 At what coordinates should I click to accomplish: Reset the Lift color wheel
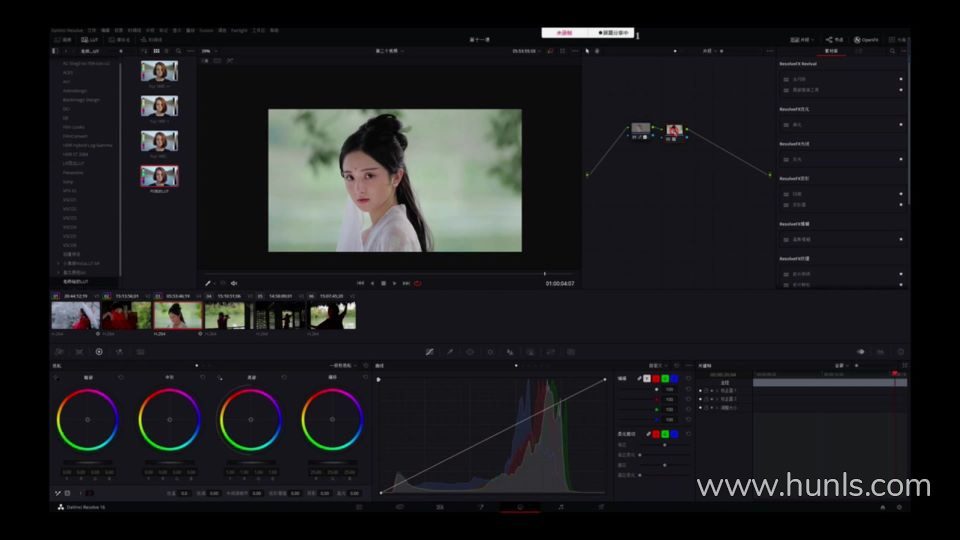[121, 378]
